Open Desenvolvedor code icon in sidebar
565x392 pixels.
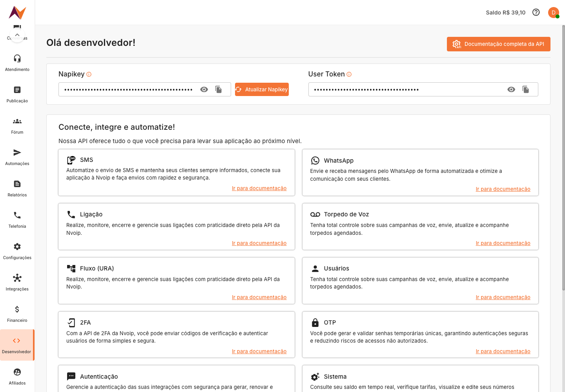click(x=16, y=341)
